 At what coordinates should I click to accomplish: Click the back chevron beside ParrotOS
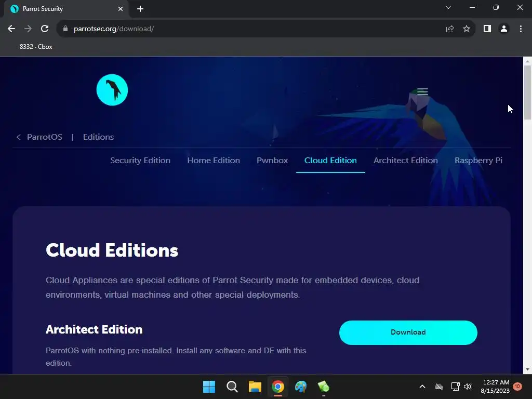19,137
